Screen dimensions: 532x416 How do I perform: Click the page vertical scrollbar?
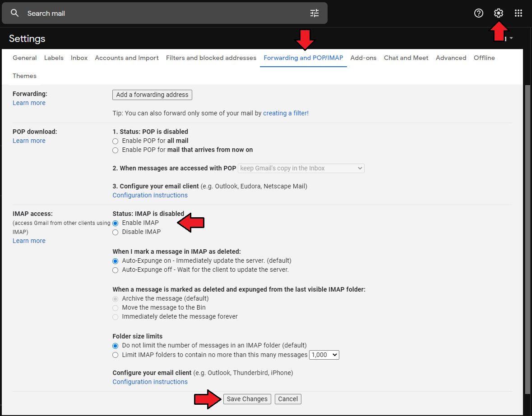click(x=527, y=239)
